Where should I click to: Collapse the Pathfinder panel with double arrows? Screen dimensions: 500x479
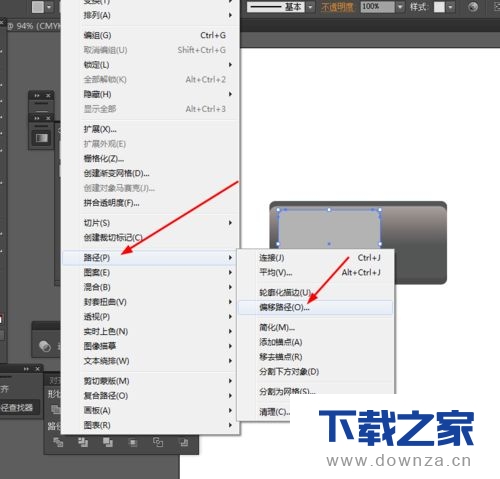(x=26, y=369)
